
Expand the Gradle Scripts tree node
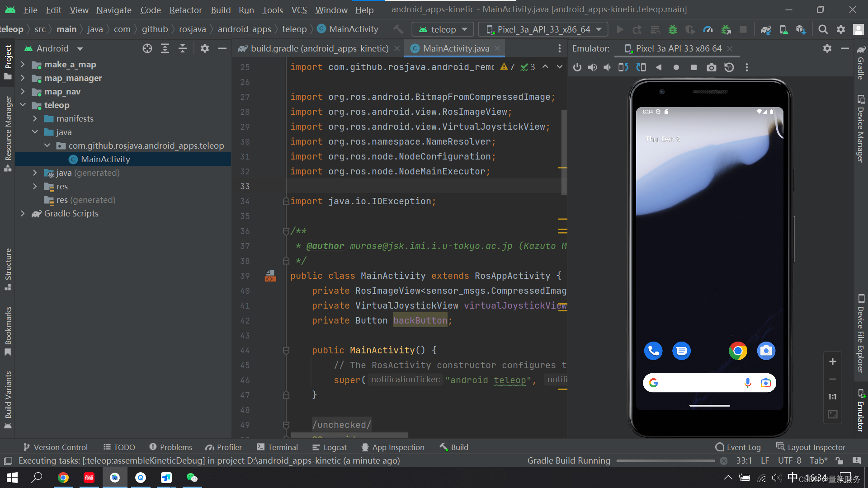tap(23, 213)
